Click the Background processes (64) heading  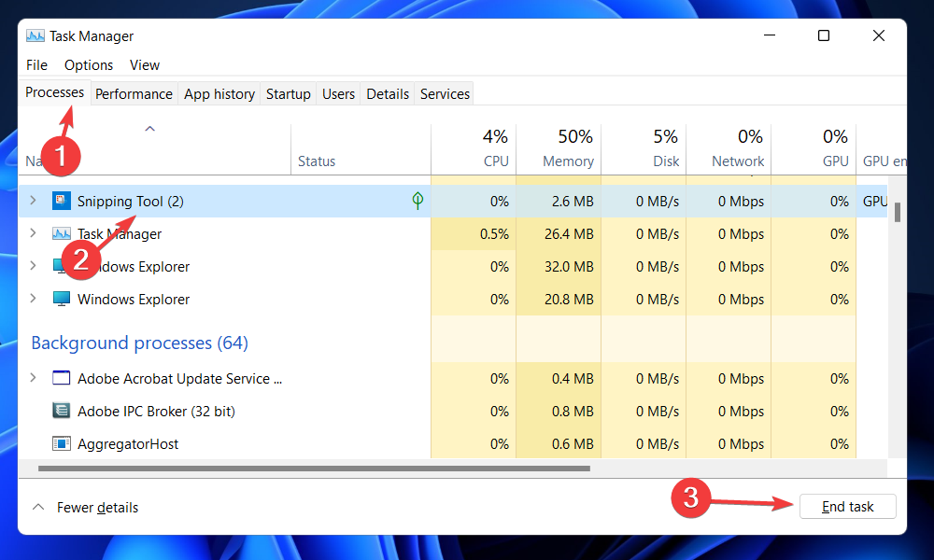(x=140, y=343)
